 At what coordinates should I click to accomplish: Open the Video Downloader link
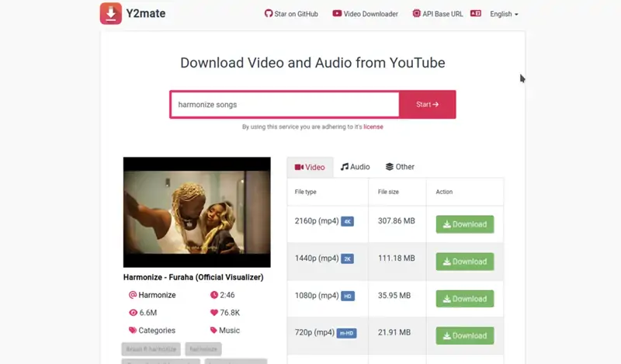click(x=365, y=14)
